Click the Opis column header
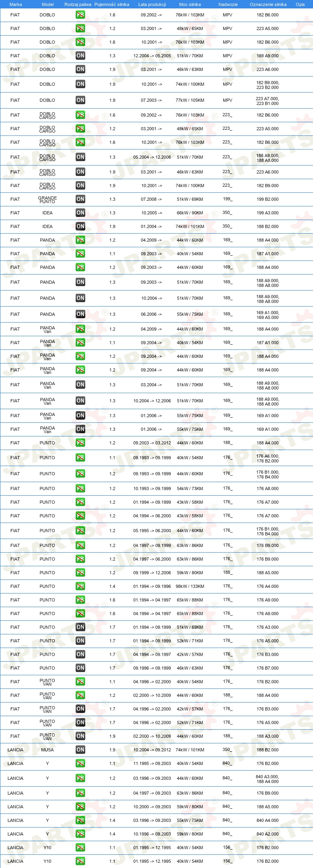Viewport: 313px width, 868px height. [300, 4]
